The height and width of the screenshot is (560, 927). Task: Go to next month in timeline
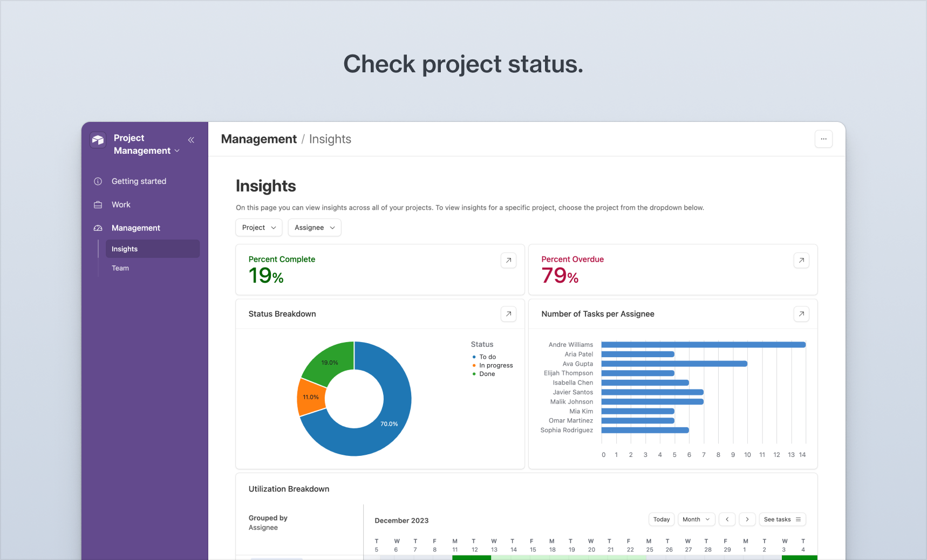[x=747, y=520]
